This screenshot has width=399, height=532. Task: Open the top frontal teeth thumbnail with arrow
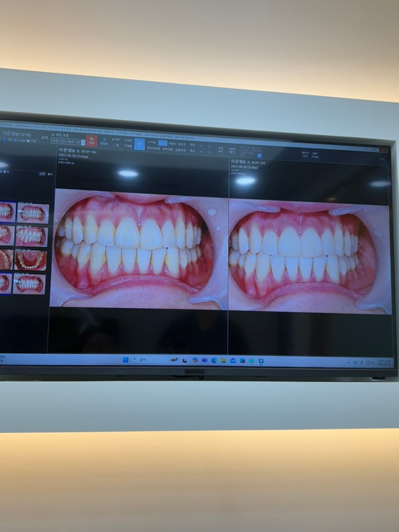tap(33, 213)
